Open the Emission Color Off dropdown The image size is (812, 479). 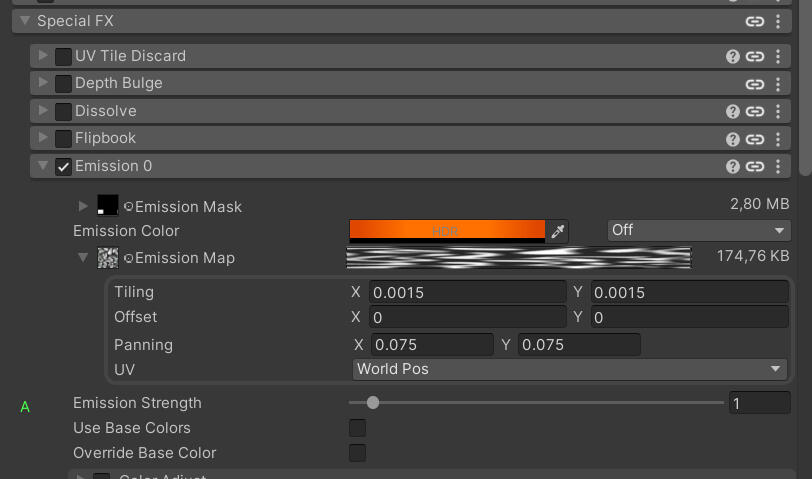click(699, 230)
